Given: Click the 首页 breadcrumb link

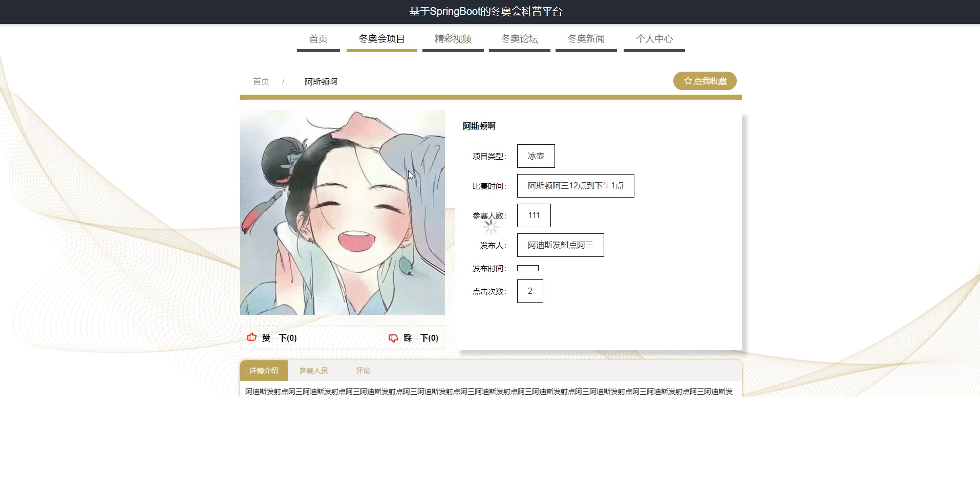Looking at the screenshot, I should (261, 81).
